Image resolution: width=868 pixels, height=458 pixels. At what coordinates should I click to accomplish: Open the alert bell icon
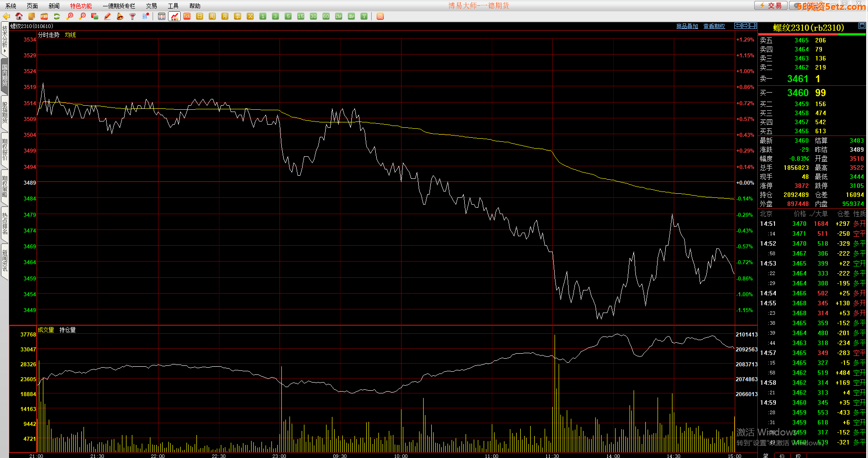(x=120, y=16)
